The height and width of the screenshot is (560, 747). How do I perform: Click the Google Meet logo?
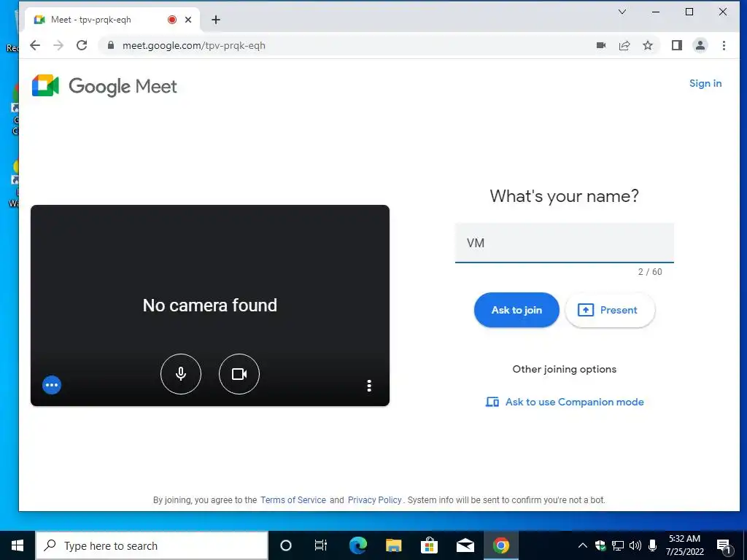pyautogui.click(x=104, y=86)
